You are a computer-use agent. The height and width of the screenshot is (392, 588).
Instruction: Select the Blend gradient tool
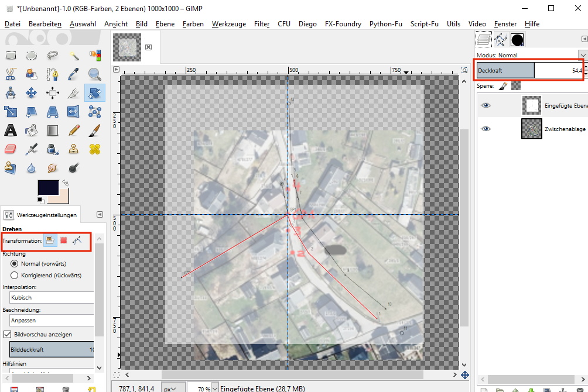pyautogui.click(x=53, y=130)
